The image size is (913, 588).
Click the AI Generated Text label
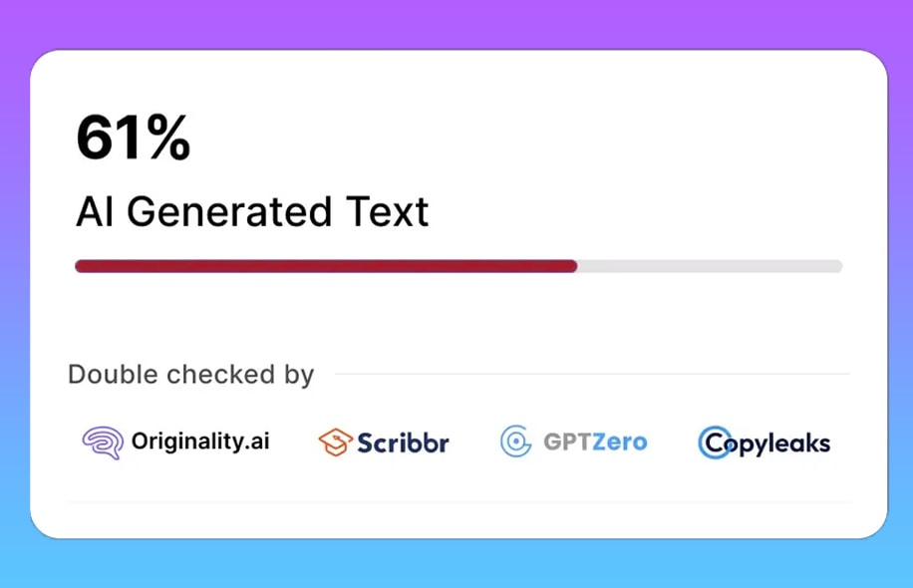[253, 211]
